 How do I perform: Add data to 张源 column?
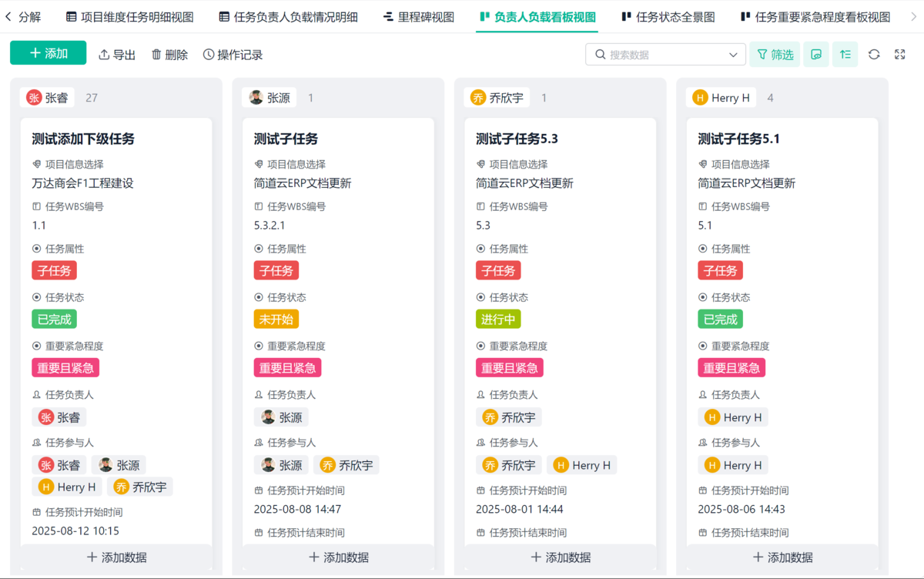point(339,557)
